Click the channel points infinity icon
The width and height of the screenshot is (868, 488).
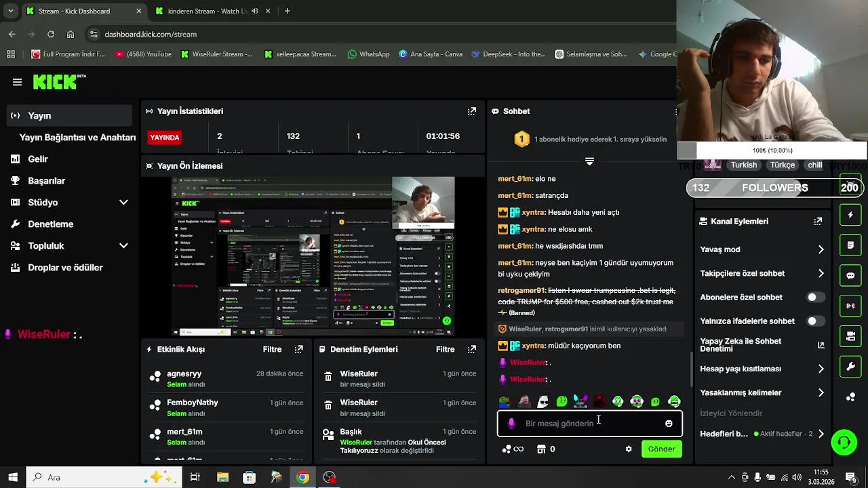[513, 449]
